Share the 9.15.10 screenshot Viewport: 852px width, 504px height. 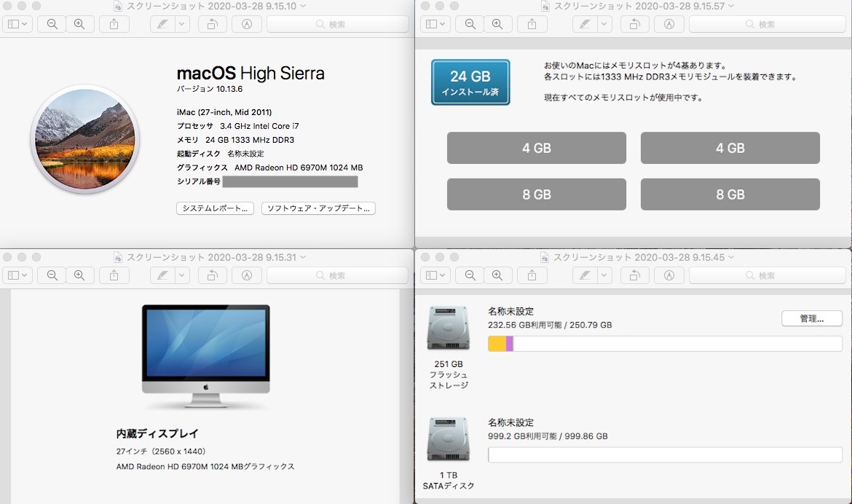coord(114,24)
